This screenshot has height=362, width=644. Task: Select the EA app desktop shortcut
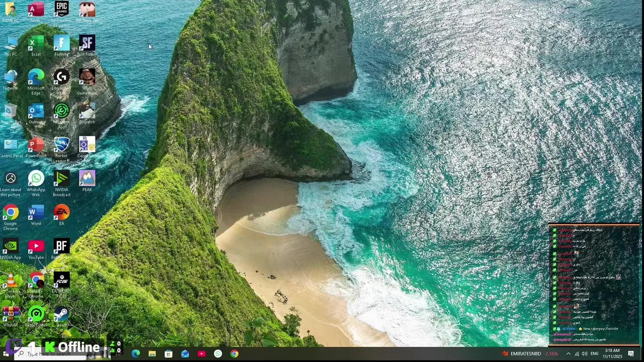click(x=61, y=215)
